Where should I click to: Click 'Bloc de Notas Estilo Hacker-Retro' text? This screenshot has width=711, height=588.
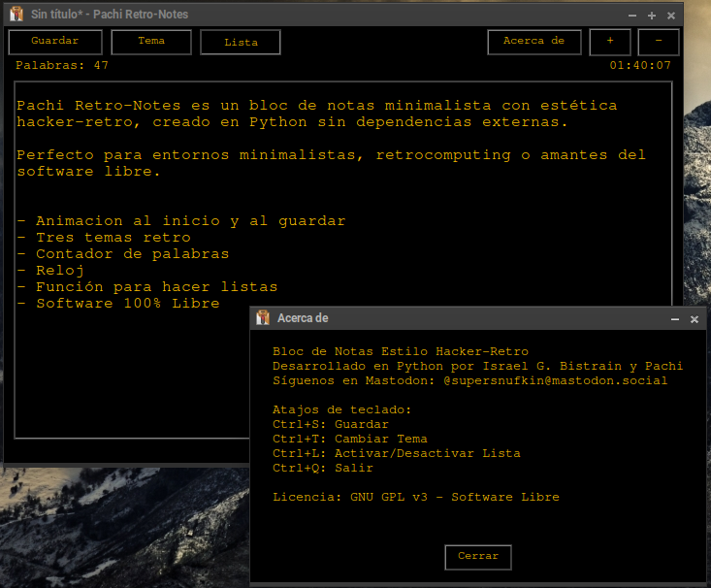(x=401, y=351)
